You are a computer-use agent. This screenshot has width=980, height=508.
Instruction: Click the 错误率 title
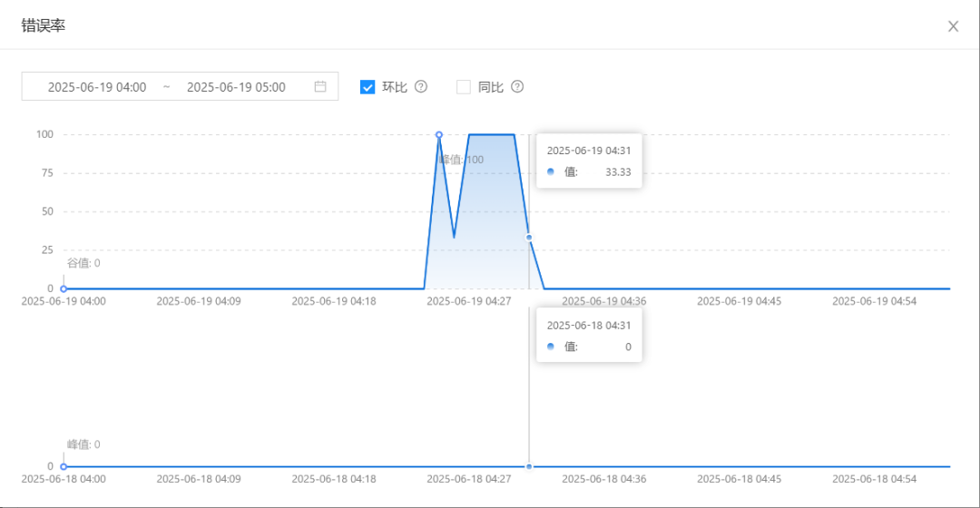click(44, 25)
